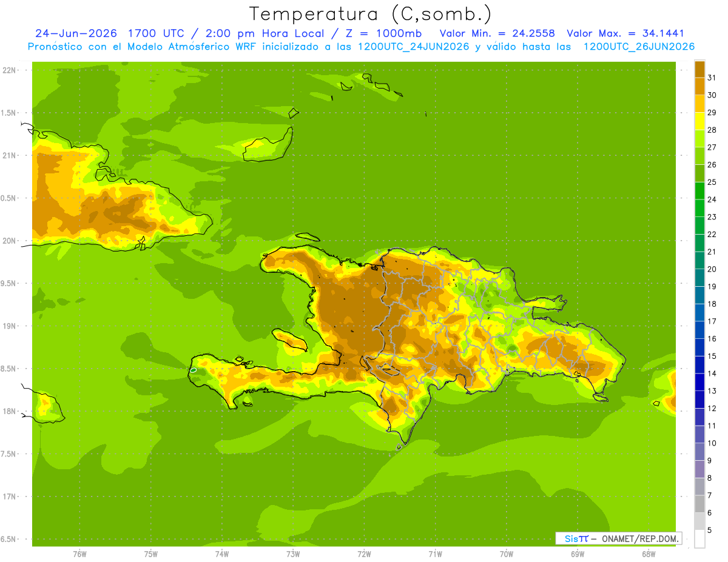728x562 pixels.
Task: Click the yellow colorbar segment between 28 and 29
Action: (x=699, y=121)
